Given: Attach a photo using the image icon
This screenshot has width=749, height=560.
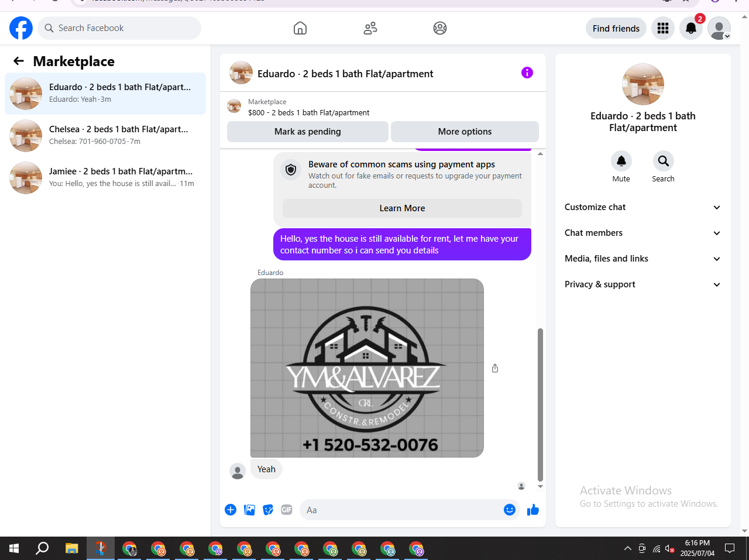Looking at the screenshot, I should click(x=249, y=510).
